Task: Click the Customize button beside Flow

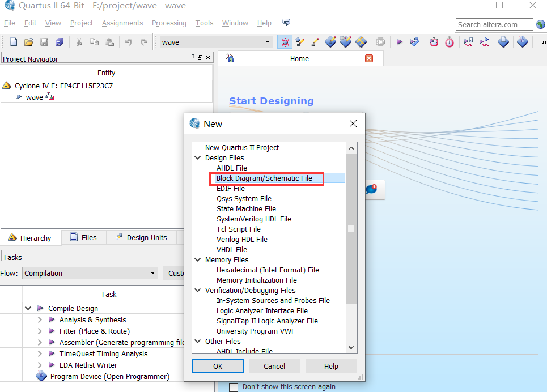Action: tap(173, 273)
